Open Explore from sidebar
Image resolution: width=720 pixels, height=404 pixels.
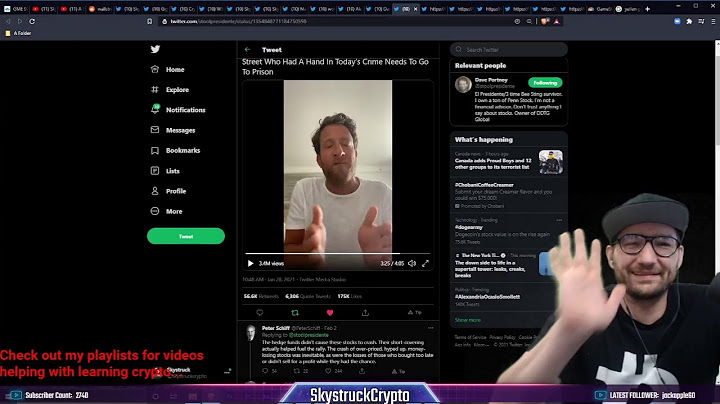tap(170, 90)
